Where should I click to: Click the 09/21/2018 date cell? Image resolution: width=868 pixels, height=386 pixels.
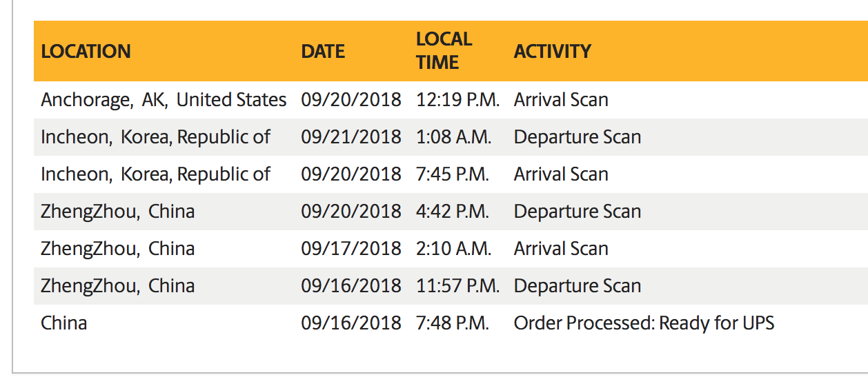(351, 137)
